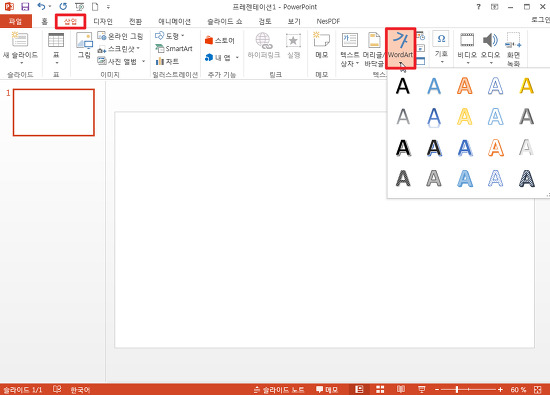The width and height of the screenshot is (550, 395).
Task: Click Sign in (로그인) at top right
Action: pos(541,20)
